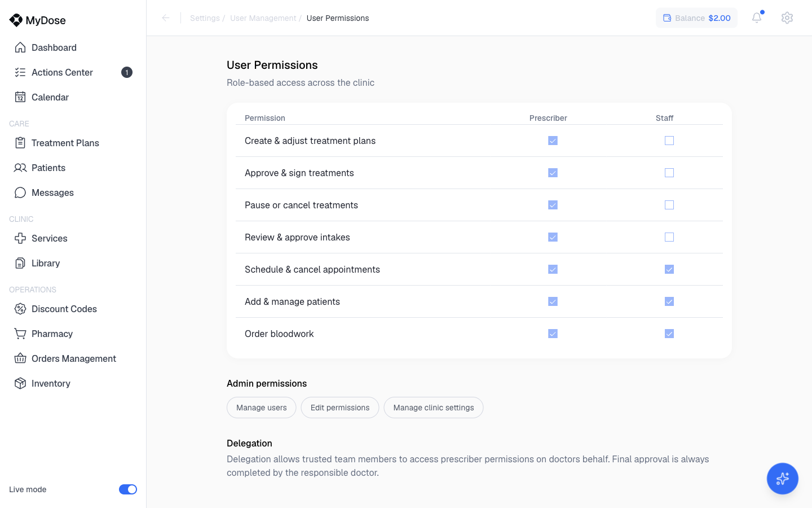
Task: Click the Services cross icon
Action: pos(20,238)
